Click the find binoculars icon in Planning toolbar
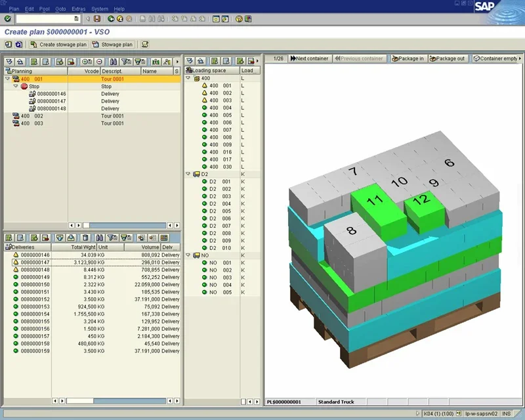525x420 pixels. [x=112, y=61]
